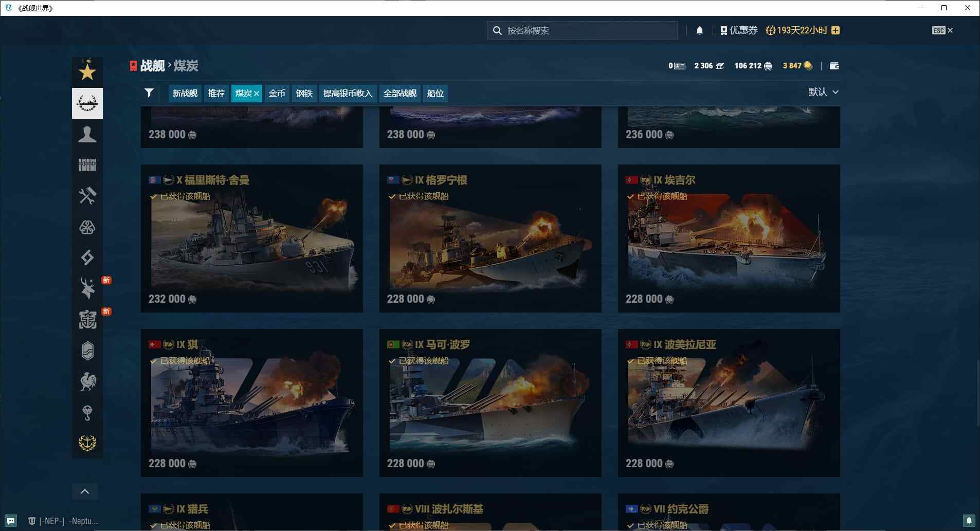
Task: Enable the 钢铁 filter
Action: tap(303, 93)
